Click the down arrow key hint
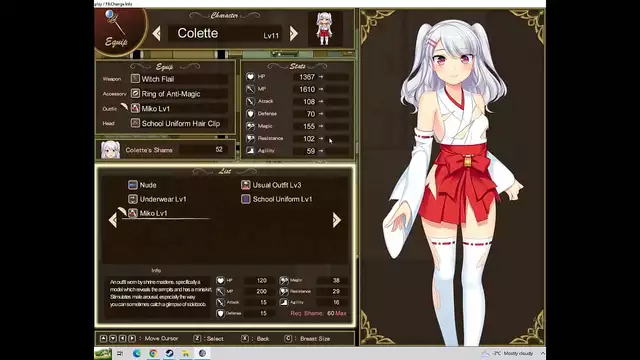The width and height of the screenshot is (640, 360). tap(113, 338)
